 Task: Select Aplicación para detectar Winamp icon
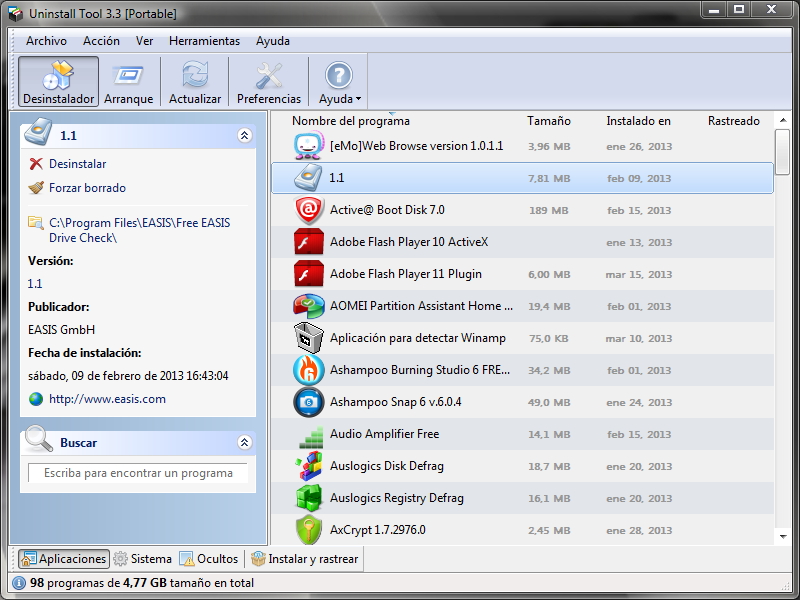pos(309,338)
